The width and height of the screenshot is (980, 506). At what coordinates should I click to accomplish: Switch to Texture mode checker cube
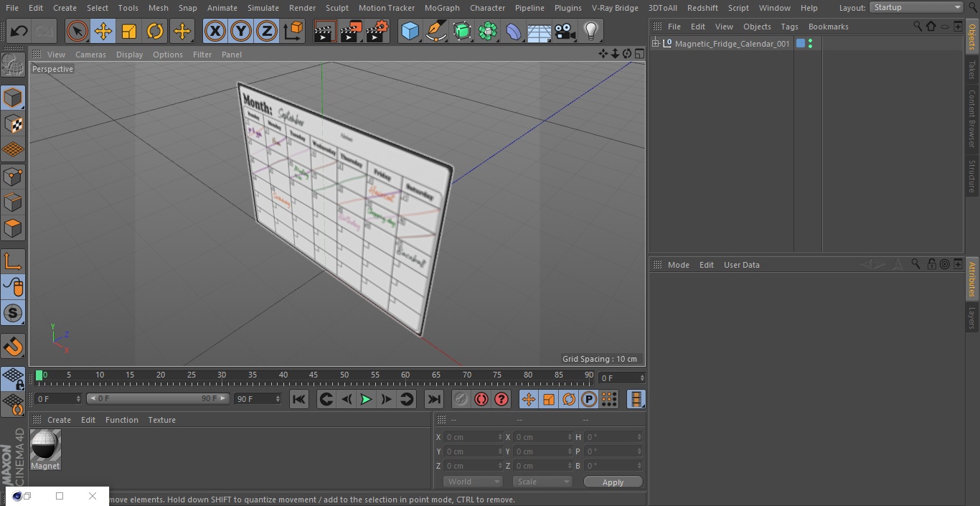pyautogui.click(x=13, y=123)
